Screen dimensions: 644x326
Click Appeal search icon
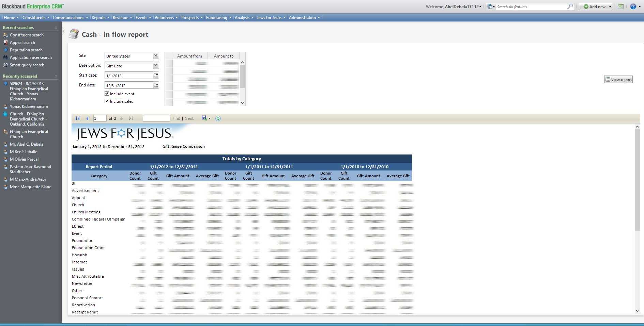[5, 43]
